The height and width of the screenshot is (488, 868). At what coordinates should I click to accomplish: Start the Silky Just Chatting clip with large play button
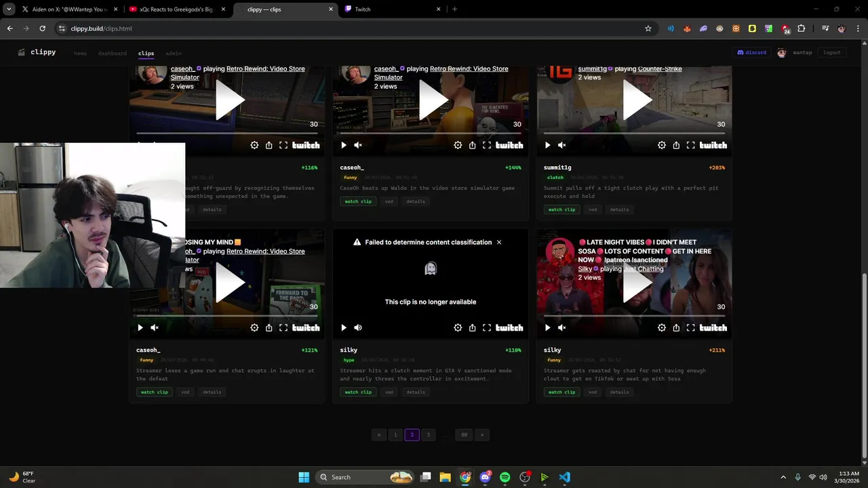tap(637, 284)
